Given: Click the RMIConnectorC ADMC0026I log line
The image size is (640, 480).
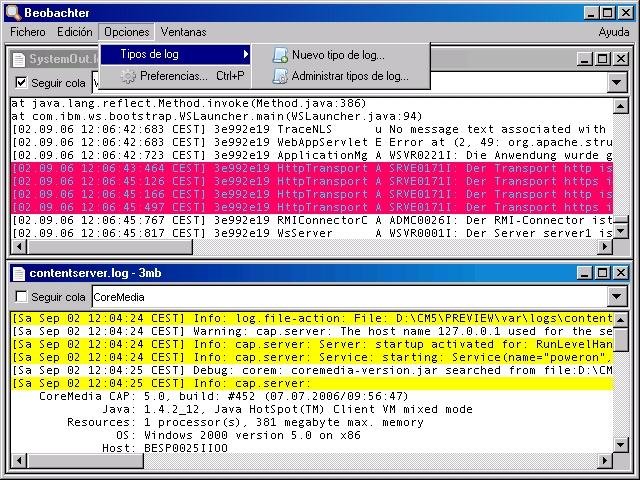Looking at the screenshot, I should pos(312,220).
